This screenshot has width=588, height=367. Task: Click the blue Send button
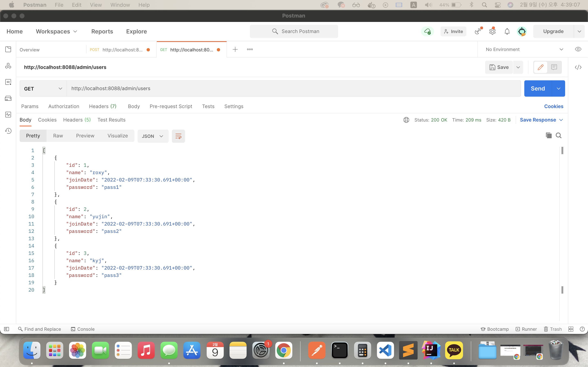point(538,89)
